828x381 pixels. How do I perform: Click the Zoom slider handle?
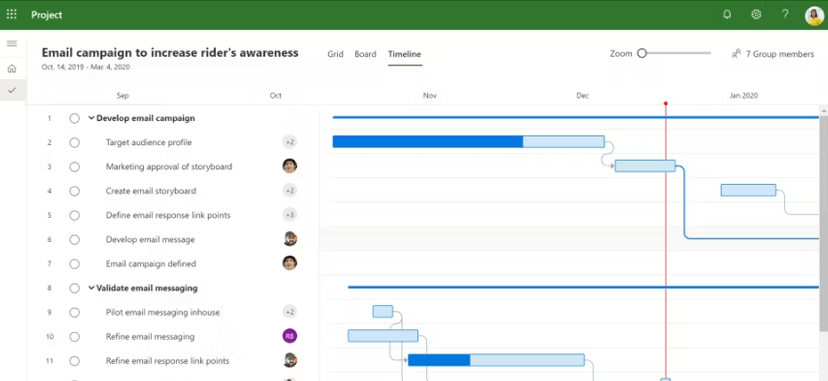tap(642, 53)
